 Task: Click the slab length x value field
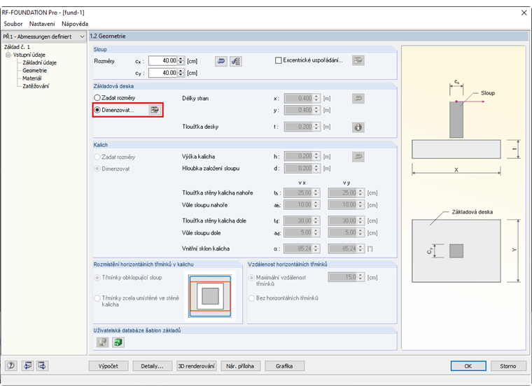[x=299, y=99]
